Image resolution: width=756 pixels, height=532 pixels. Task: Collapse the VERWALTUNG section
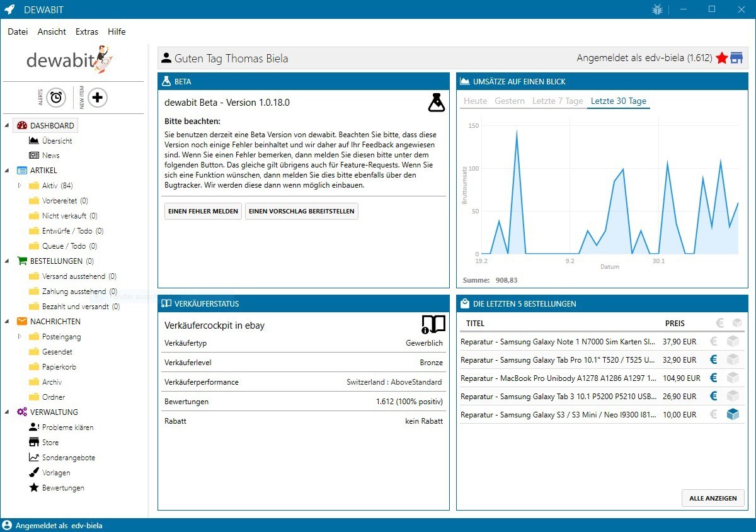pos(7,412)
